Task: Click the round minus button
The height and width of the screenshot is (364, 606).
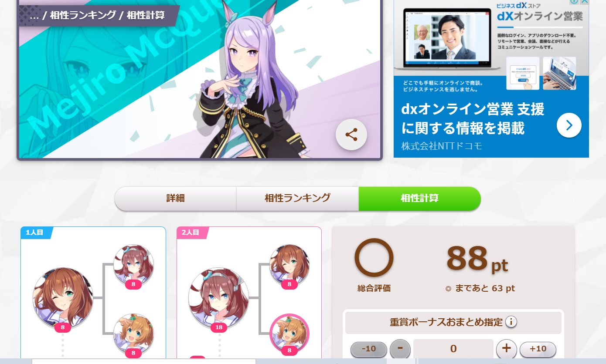Action: (x=400, y=349)
